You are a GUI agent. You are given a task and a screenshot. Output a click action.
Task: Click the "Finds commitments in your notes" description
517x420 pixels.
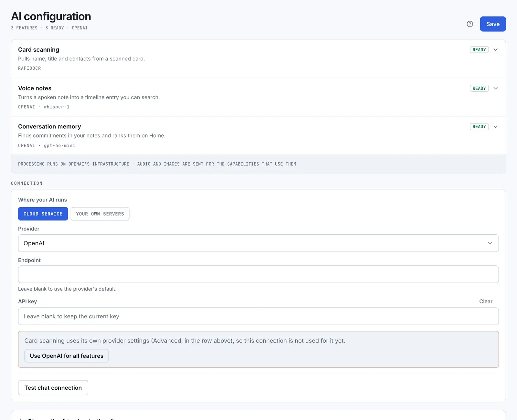pyautogui.click(x=92, y=136)
